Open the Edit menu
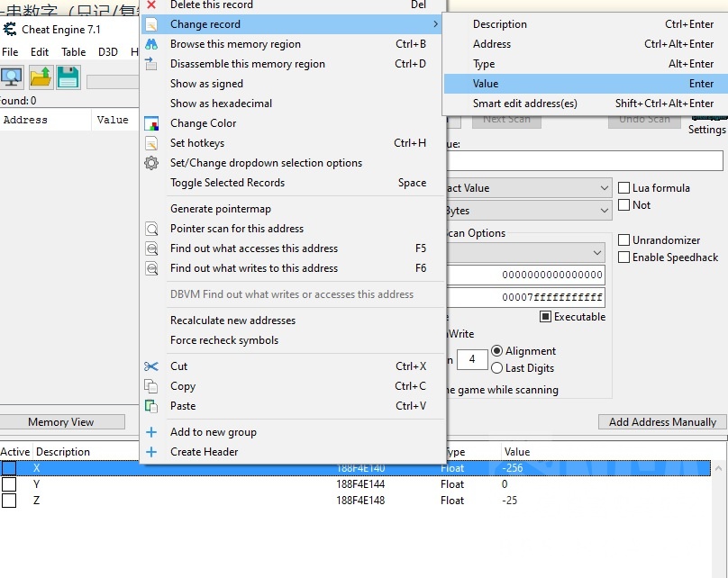Screen dimensions: 728x578 [x=40, y=52]
